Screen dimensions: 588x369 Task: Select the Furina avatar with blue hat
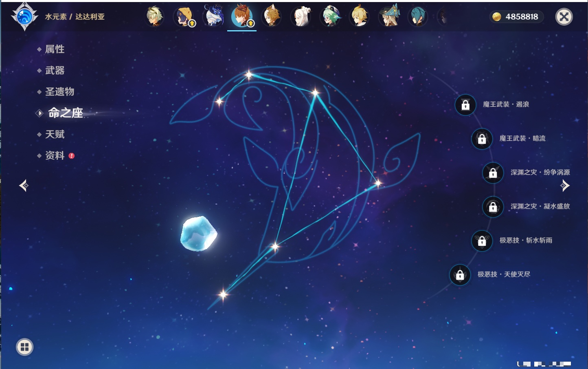pos(214,16)
